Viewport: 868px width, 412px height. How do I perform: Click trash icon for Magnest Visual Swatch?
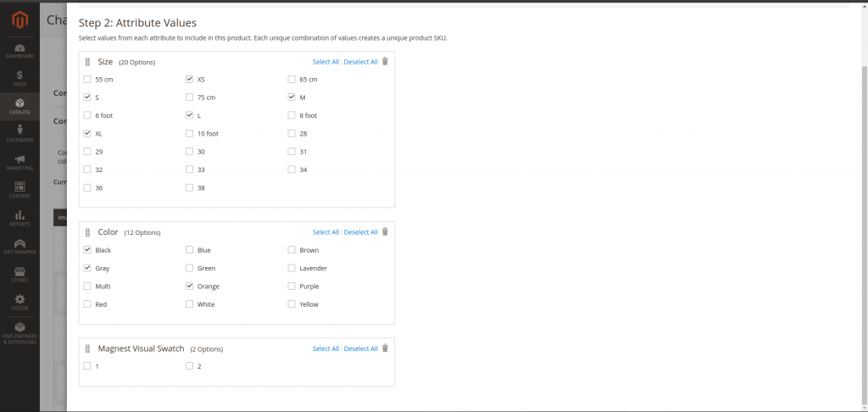(x=385, y=348)
